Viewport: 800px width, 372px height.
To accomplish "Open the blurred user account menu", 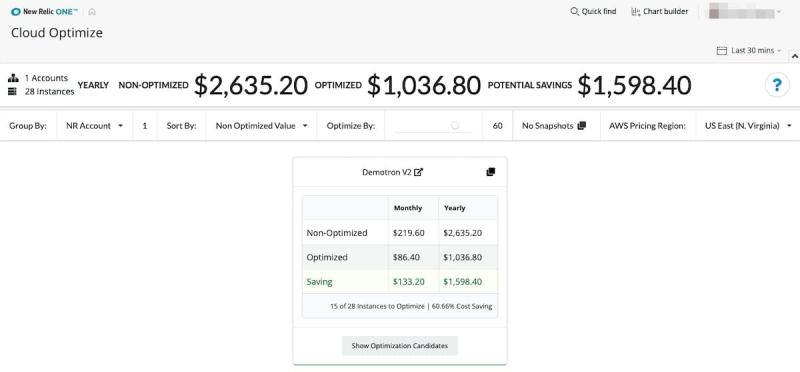I will pyautogui.click(x=744, y=12).
